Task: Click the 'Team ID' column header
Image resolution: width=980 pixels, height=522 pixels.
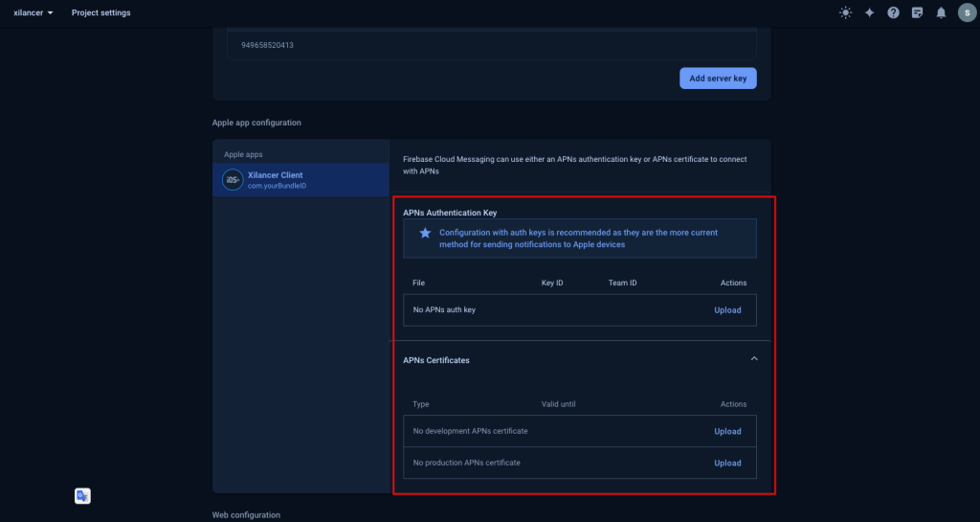Action: click(622, 283)
